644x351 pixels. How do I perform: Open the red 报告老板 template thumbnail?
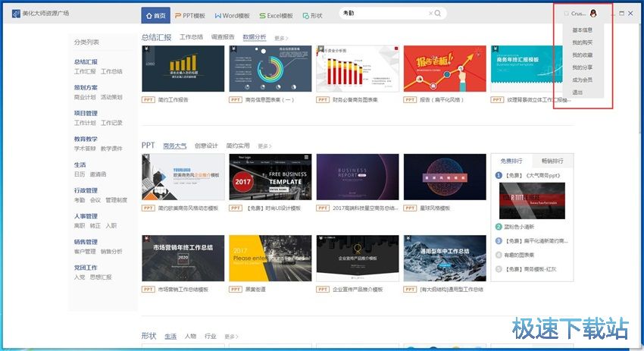coord(445,69)
